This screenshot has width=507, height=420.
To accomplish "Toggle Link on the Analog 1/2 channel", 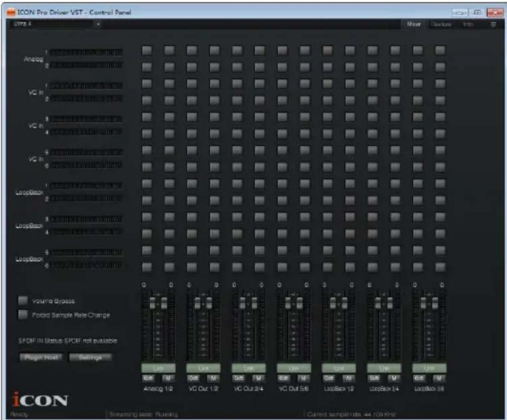I will 158,368.
